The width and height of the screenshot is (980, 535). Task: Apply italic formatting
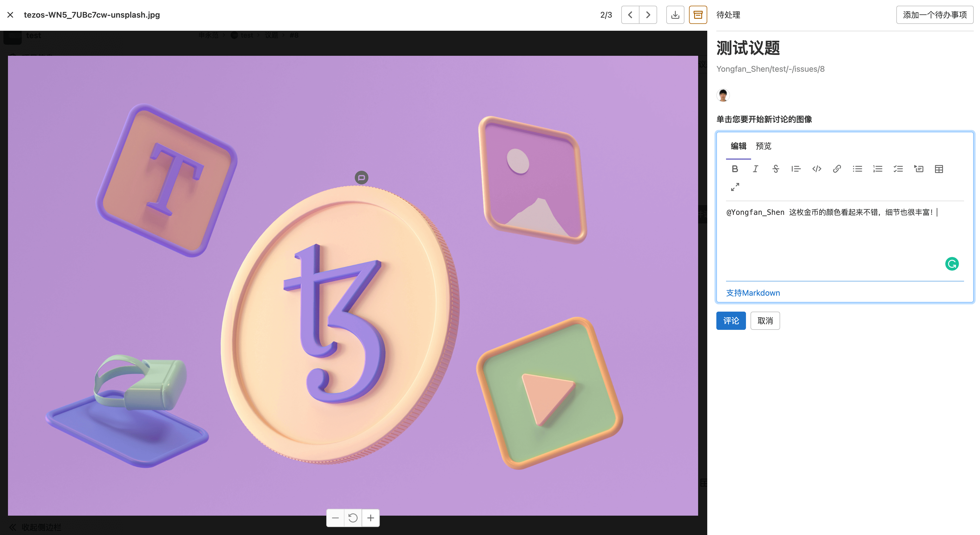[755, 169]
